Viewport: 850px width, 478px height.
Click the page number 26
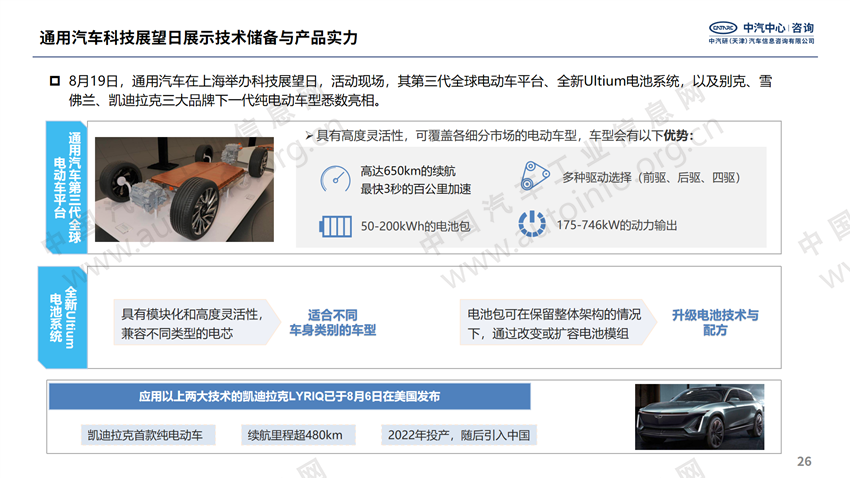tap(804, 461)
